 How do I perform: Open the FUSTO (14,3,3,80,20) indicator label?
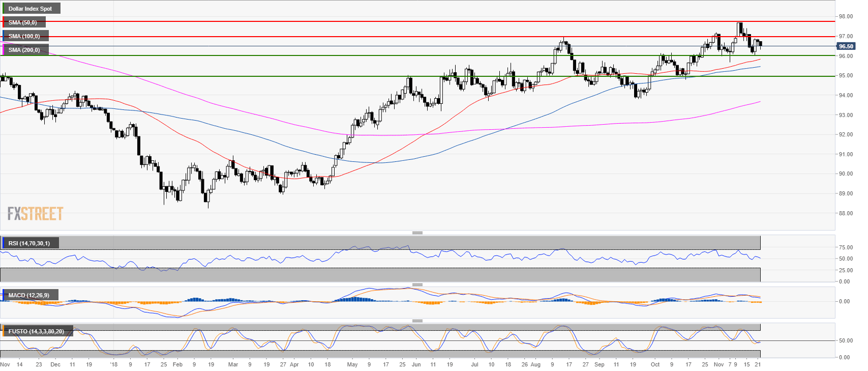point(36,331)
